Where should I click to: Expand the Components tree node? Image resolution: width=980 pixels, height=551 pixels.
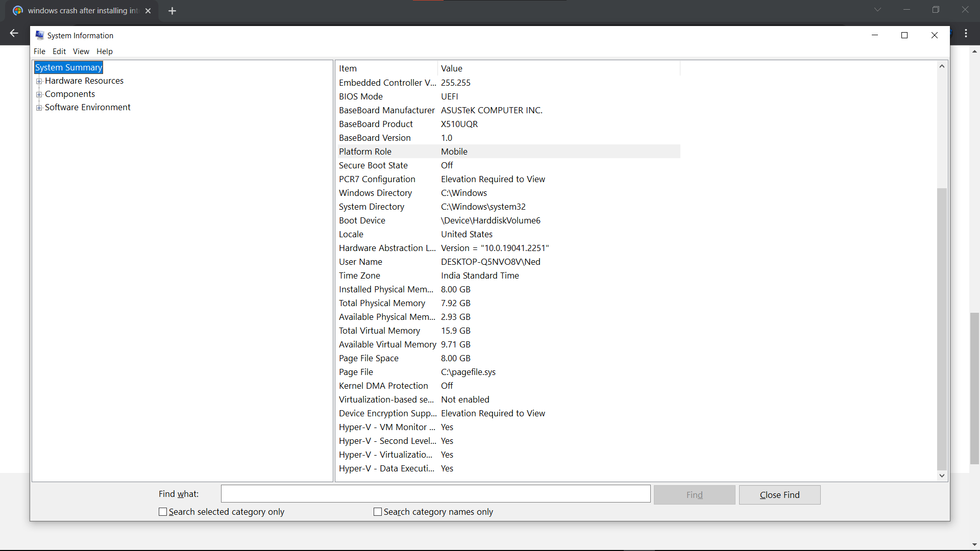point(39,94)
